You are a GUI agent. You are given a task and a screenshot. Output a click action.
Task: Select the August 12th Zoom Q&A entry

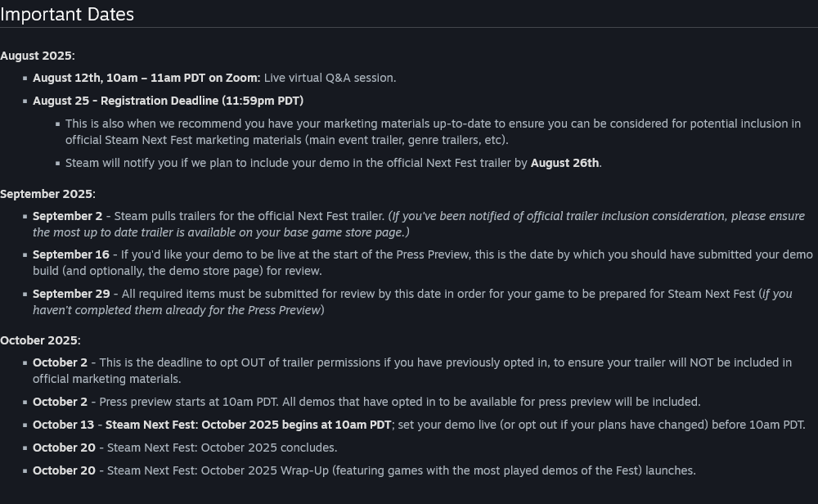(x=146, y=78)
